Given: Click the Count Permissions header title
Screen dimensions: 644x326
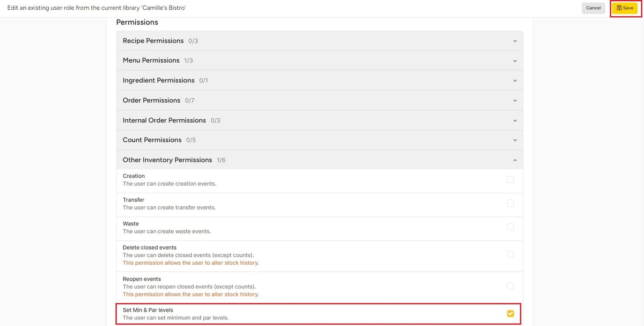Looking at the screenshot, I should 152,140.
